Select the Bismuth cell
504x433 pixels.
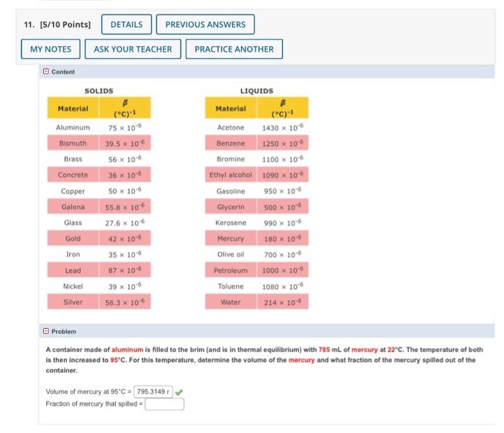click(73, 143)
